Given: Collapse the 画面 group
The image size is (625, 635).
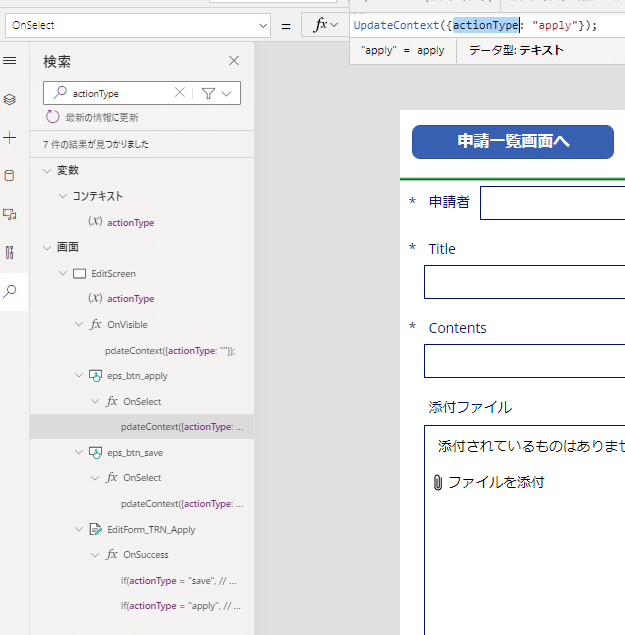Looking at the screenshot, I should pyautogui.click(x=47, y=248).
